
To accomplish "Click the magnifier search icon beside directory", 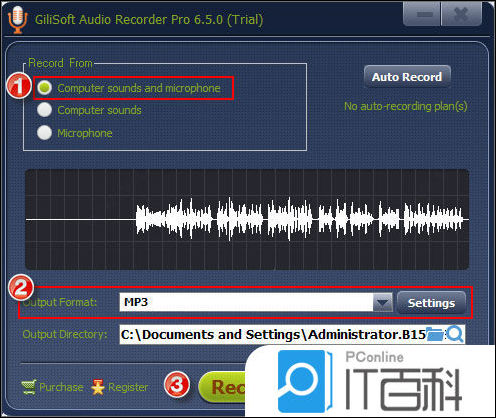I will 455,334.
